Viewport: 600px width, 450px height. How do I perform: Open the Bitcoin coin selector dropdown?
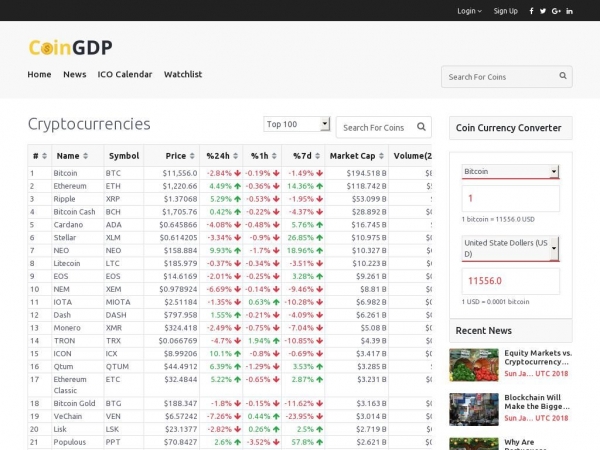click(x=510, y=171)
